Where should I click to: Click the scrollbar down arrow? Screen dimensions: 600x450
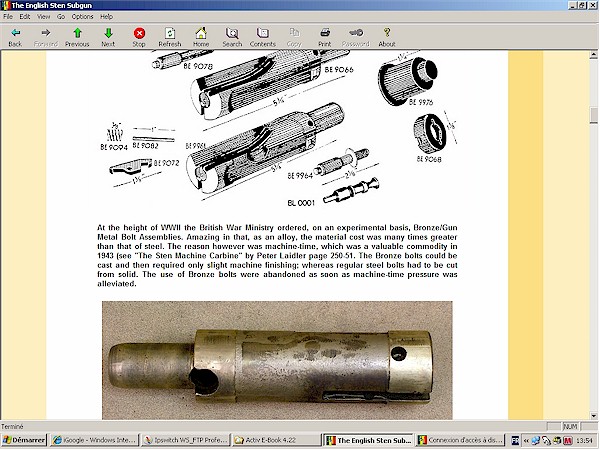[593, 416]
